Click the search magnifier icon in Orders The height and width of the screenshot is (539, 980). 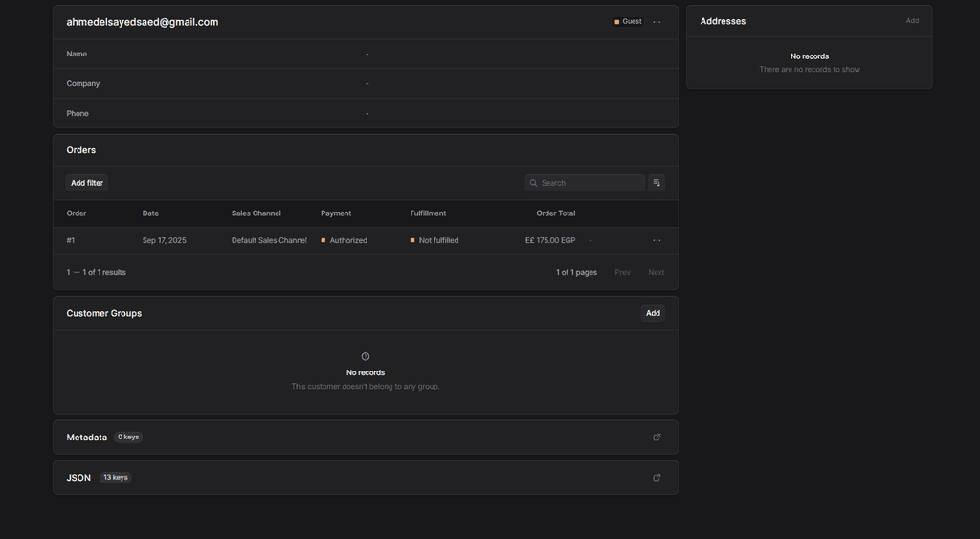click(534, 183)
